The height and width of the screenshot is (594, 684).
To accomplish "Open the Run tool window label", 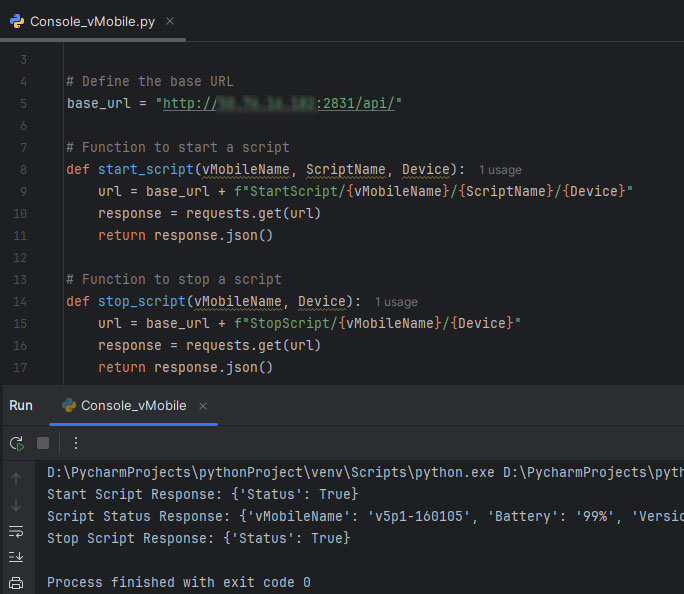I will click(x=21, y=406).
